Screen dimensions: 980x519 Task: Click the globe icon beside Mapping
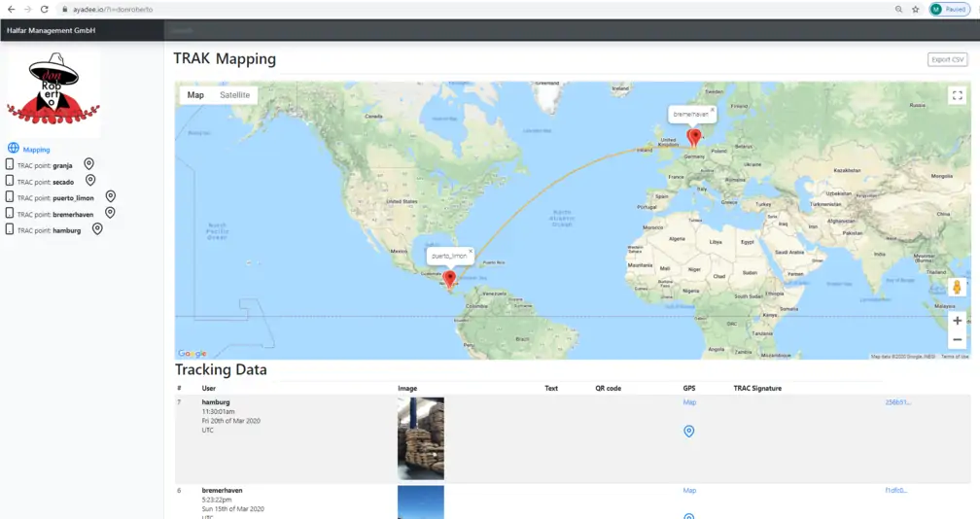(x=14, y=148)
